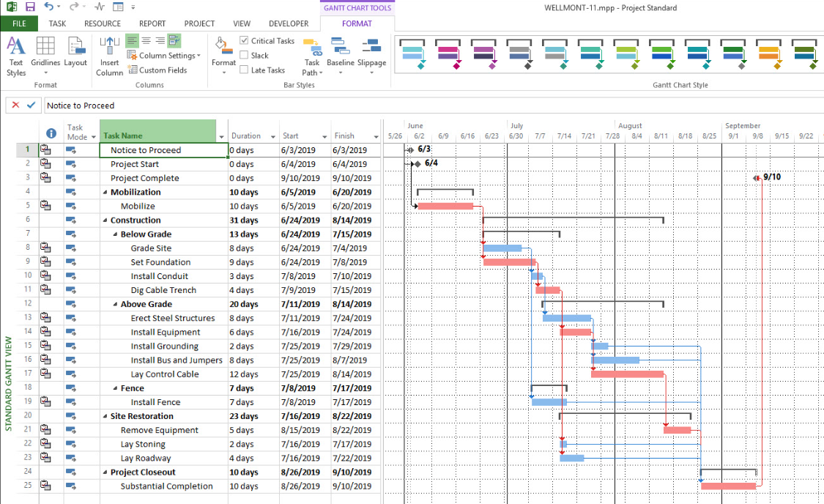
Task: Click the Layout button
Action: click(75, 53)
